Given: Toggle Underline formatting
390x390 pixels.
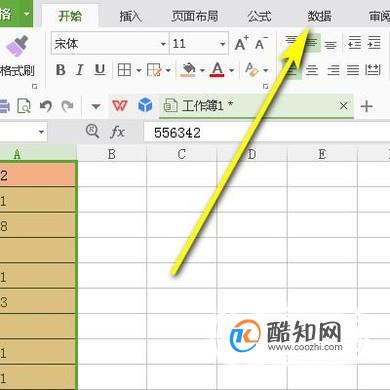Looking at the screenshot, I should click(x=100, y=70).
